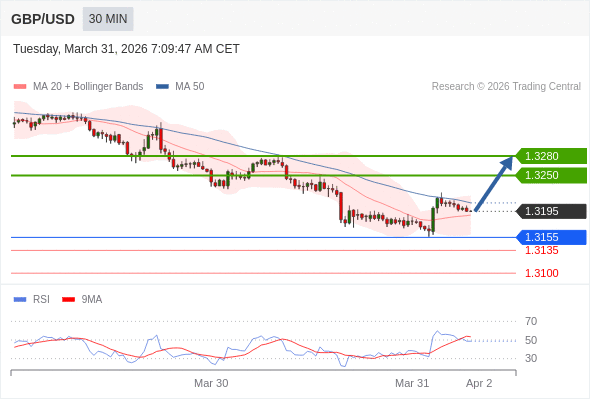
Task: Click the red 1.3100 support value
Action: (x=541, y=273)
